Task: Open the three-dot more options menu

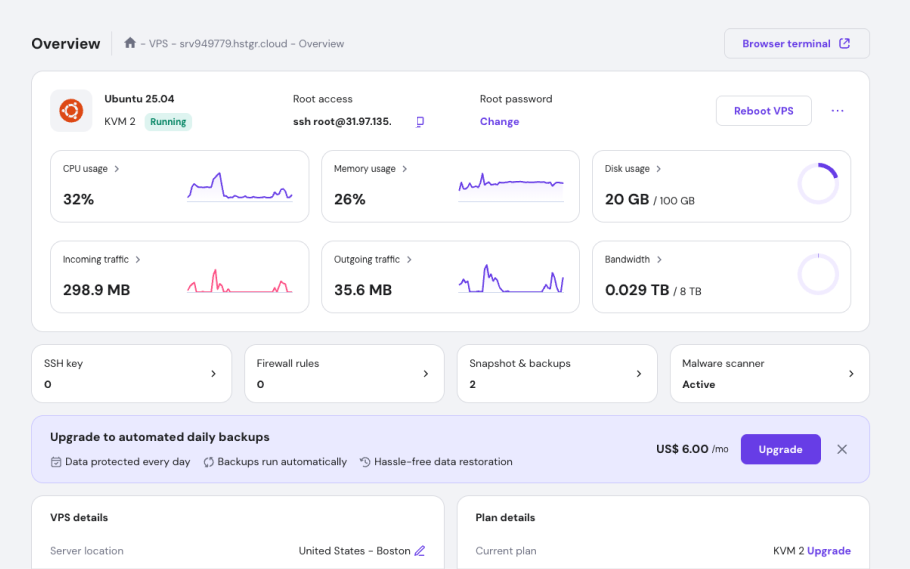Action: click(x=837, y=110)
